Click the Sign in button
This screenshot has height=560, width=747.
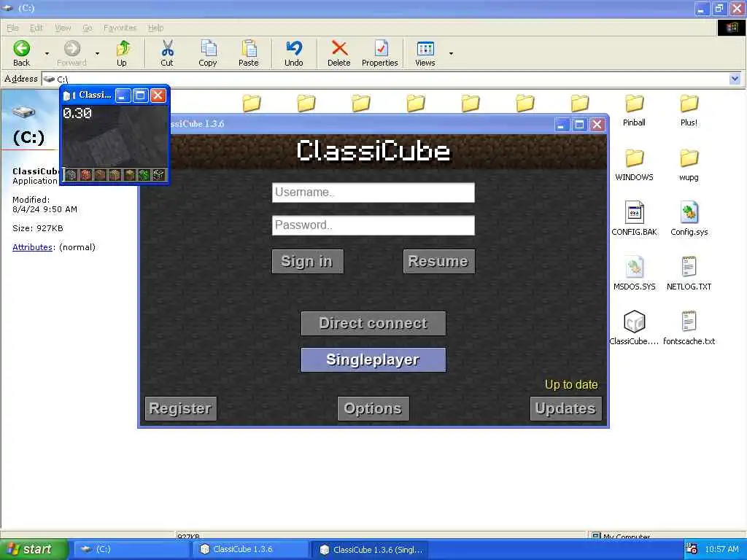pos(307,261)
